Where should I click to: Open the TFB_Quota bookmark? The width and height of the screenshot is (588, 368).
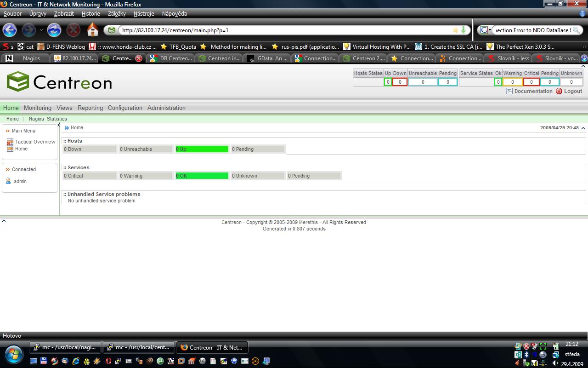pyautogui.click(x=178, y=46)
